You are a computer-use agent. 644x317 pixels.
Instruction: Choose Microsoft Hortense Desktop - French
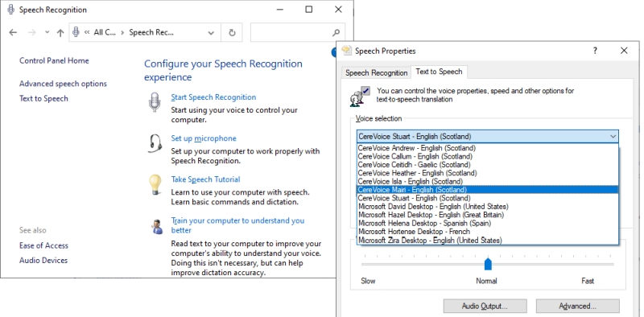(488, 232)
